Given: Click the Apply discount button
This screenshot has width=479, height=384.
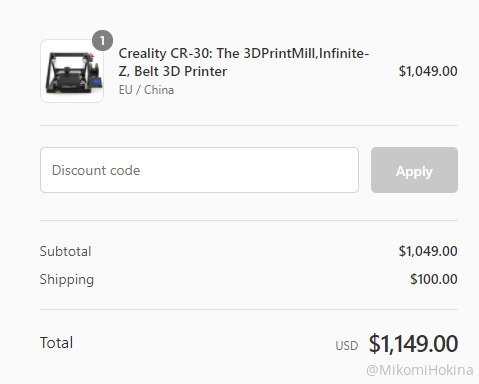Looking at the screenshot, I should pos(414,170).
